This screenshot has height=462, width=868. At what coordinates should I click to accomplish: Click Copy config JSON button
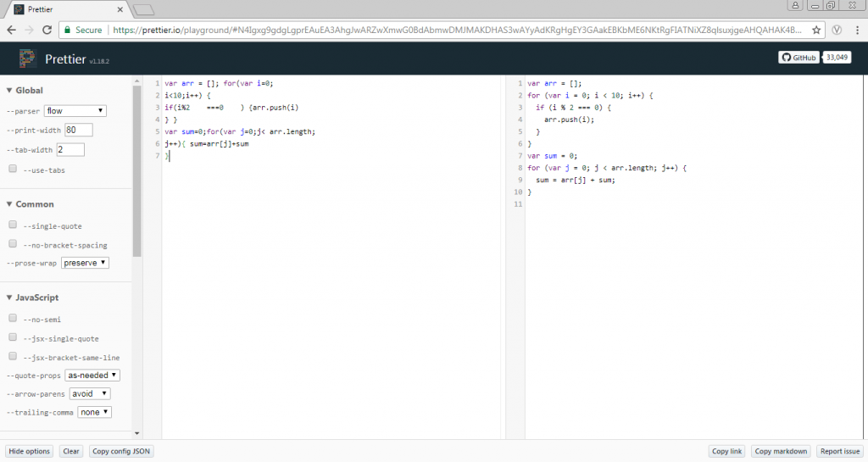coord(121,452)
